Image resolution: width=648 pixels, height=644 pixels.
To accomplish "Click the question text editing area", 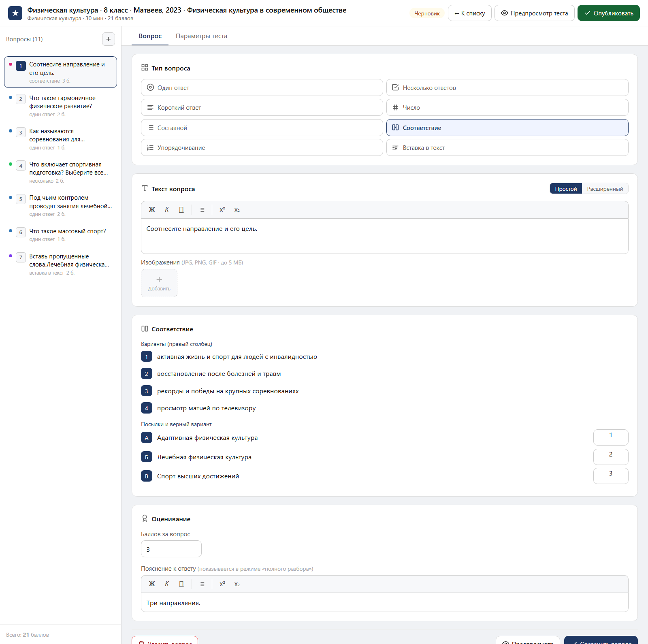I will (x=385, y=236).
